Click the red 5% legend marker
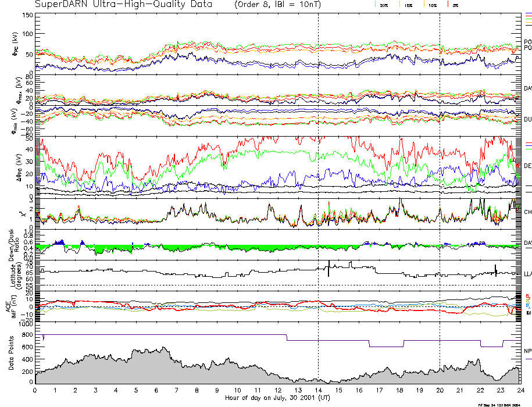532x407 pixels. pyautogui.click(x=454, y=5)
